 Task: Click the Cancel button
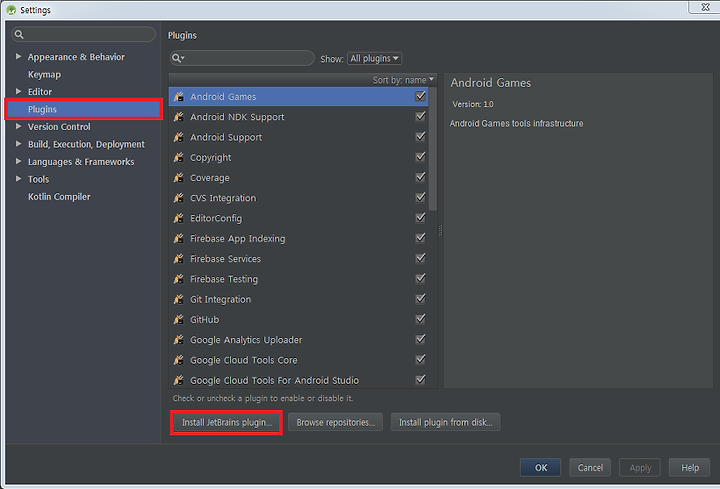[590, 467]
